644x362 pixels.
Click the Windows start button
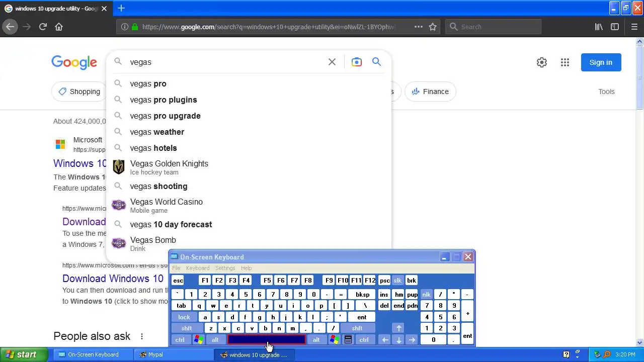[x=24, y=354]
